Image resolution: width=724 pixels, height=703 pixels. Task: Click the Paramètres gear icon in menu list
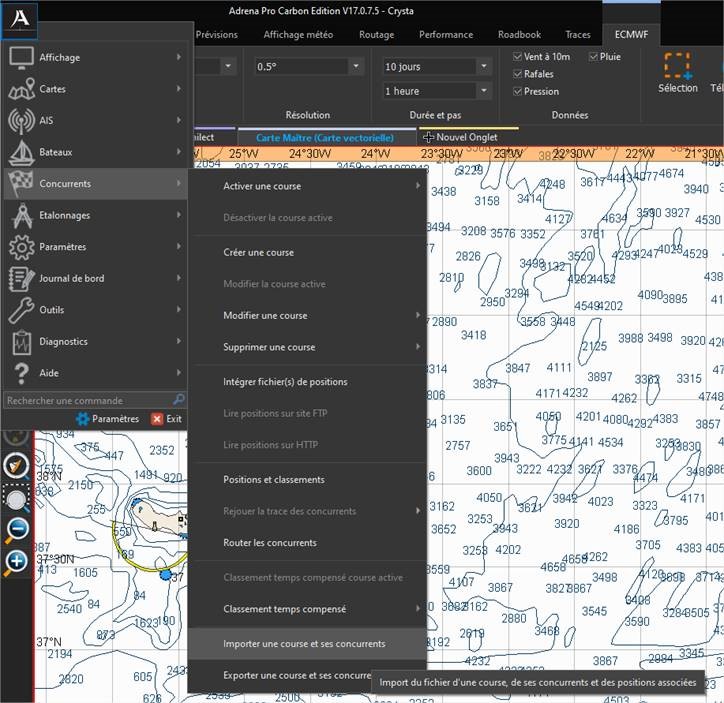21,247
